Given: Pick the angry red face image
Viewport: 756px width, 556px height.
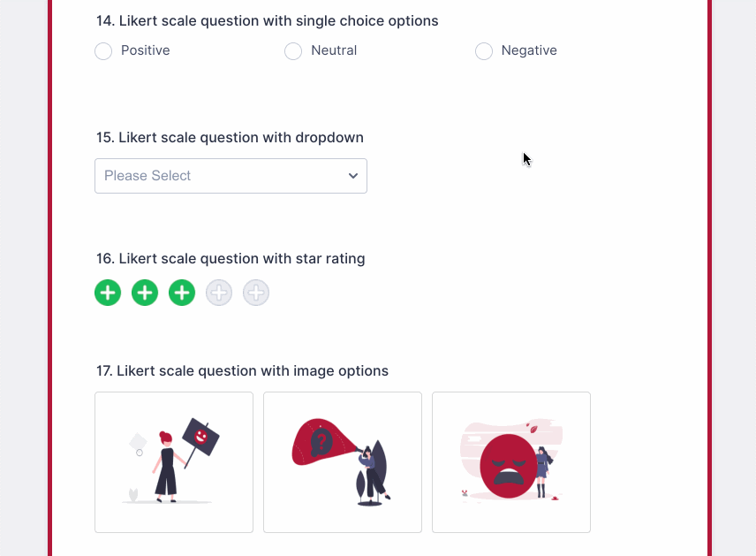Looking at the screenshot, I should tap(511, 462).
